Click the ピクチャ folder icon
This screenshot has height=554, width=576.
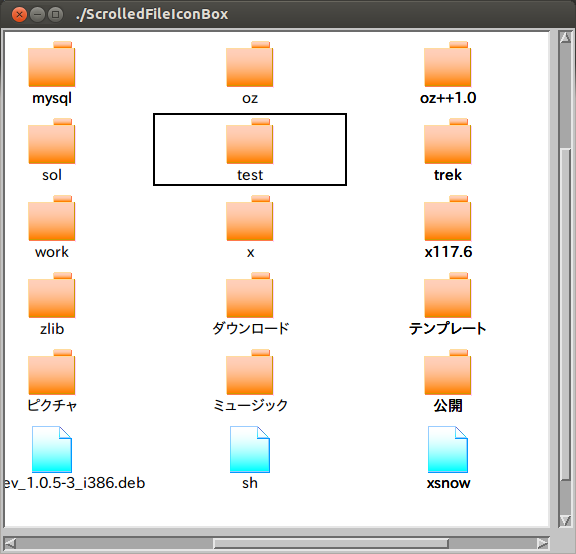click(x=52, y=372)
